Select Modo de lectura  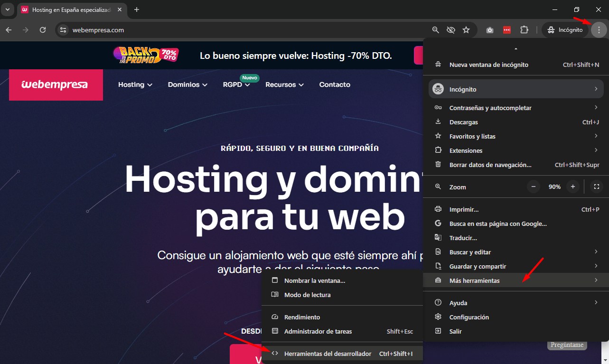coord(342,295)
